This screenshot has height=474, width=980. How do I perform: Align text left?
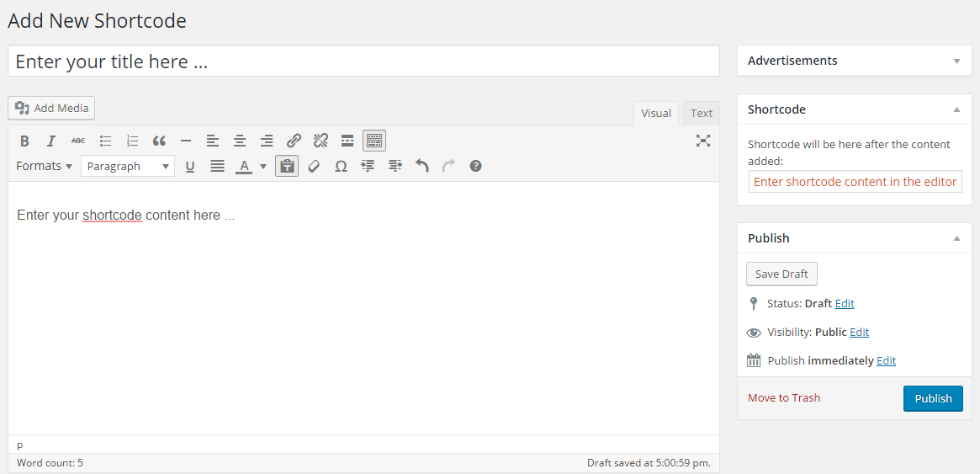tap(213, 141)
